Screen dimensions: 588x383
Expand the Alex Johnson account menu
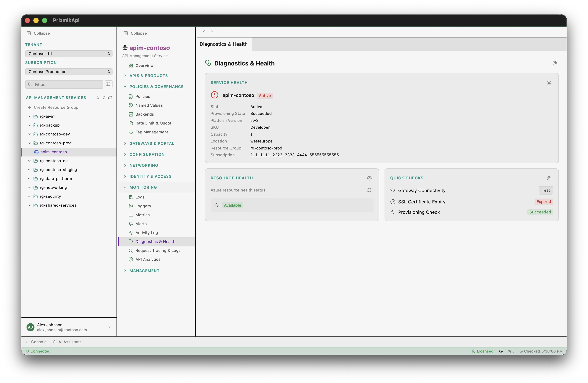coord(109,327)
